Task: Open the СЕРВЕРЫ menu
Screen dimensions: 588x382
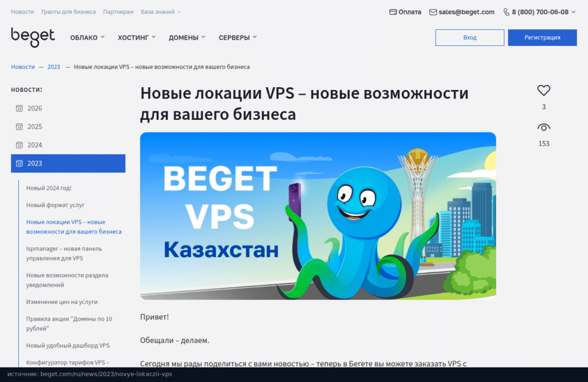Action: point(238,37)
